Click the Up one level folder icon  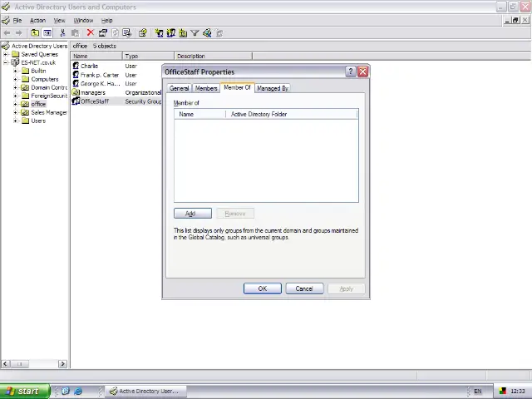pos(35,33)
